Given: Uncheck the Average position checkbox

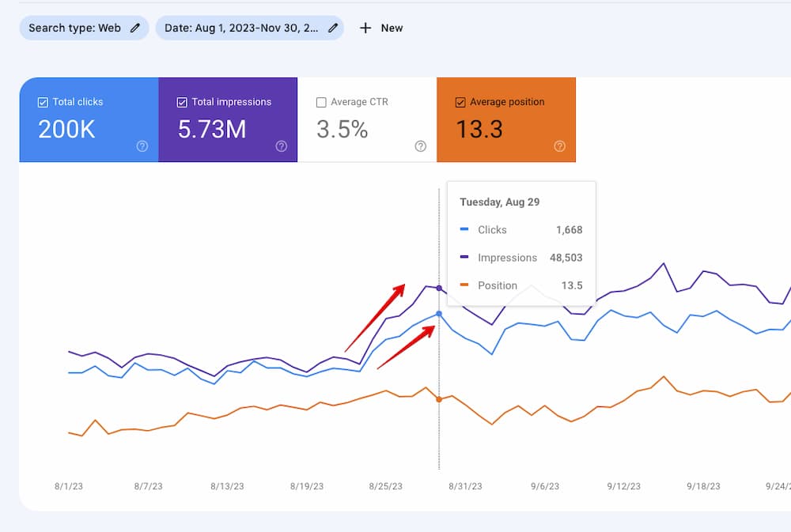Looking at the screenshot, I should [461, 101].
